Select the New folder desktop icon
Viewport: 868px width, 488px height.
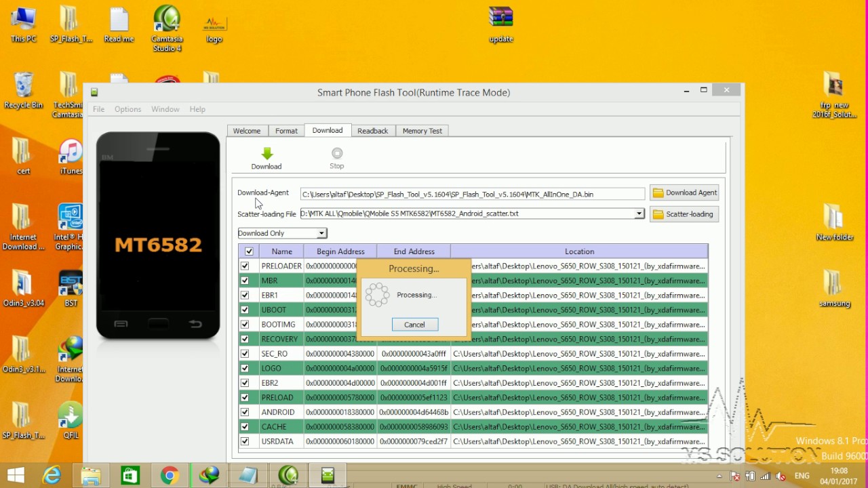point(835,223)
